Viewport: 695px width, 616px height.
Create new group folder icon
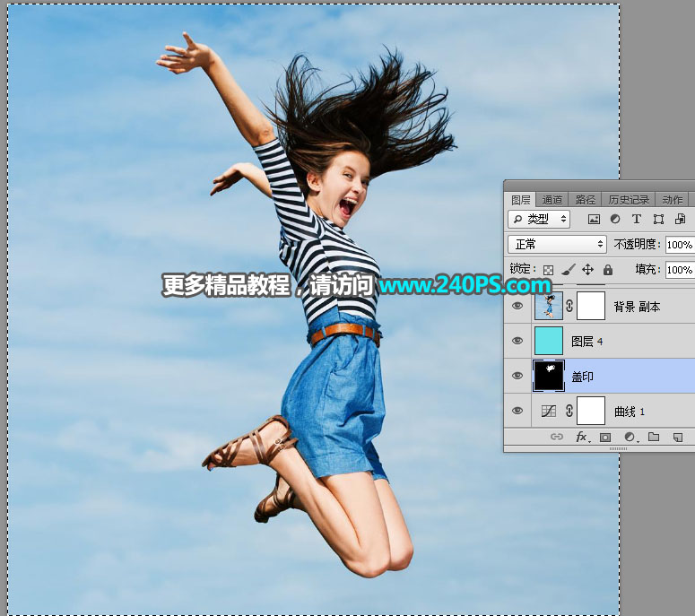pyautogui.click(x=653, y=437)
